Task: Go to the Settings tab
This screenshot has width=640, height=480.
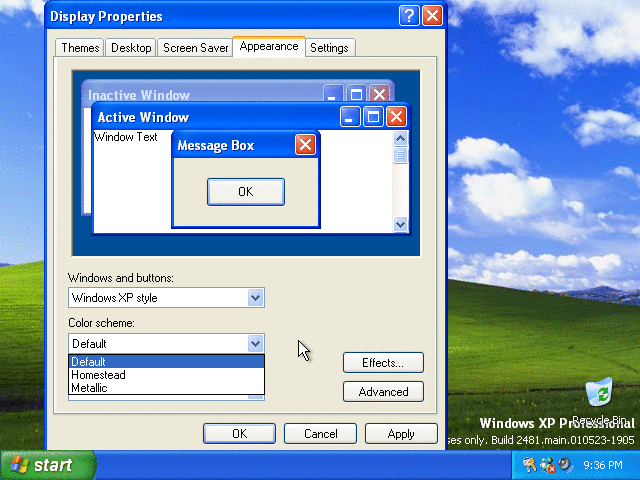Action: click(x=329, y=48)
